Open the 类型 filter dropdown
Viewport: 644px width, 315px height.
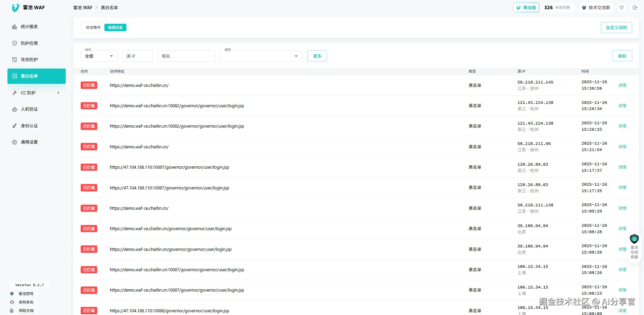[261, 56]
